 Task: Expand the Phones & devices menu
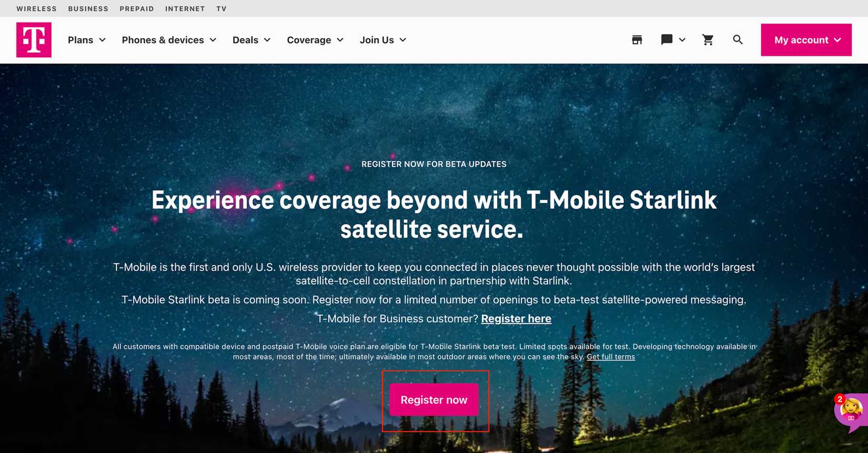169,40
